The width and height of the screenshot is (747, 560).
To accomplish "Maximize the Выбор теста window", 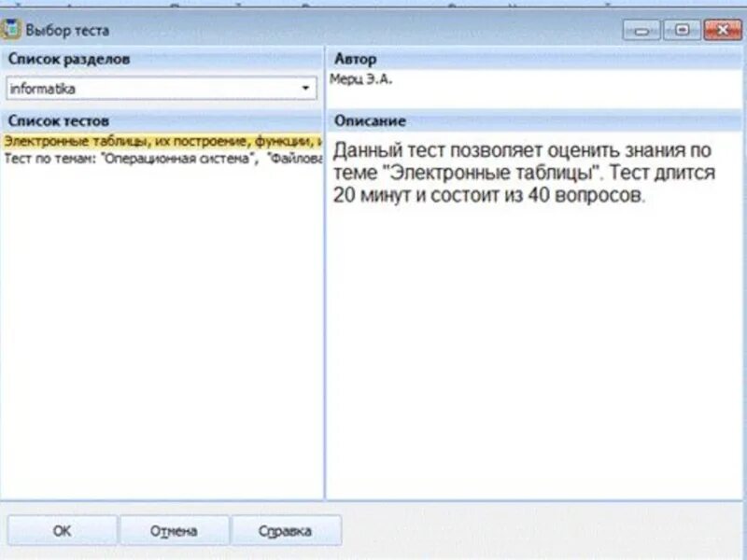I will coord(683,30).
